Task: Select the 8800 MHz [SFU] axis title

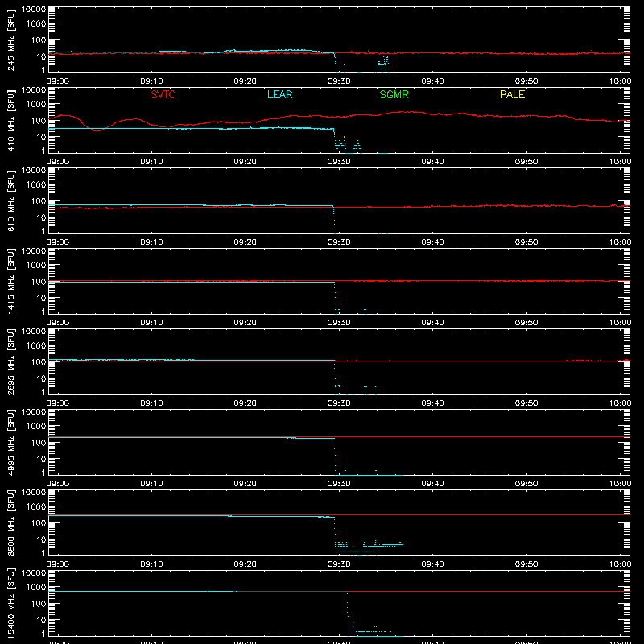Action: [10, 522]
